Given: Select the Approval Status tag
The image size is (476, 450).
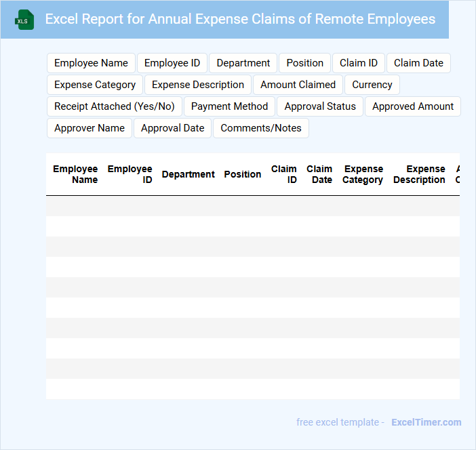Looking at the screenshot, I should (320, 106).
